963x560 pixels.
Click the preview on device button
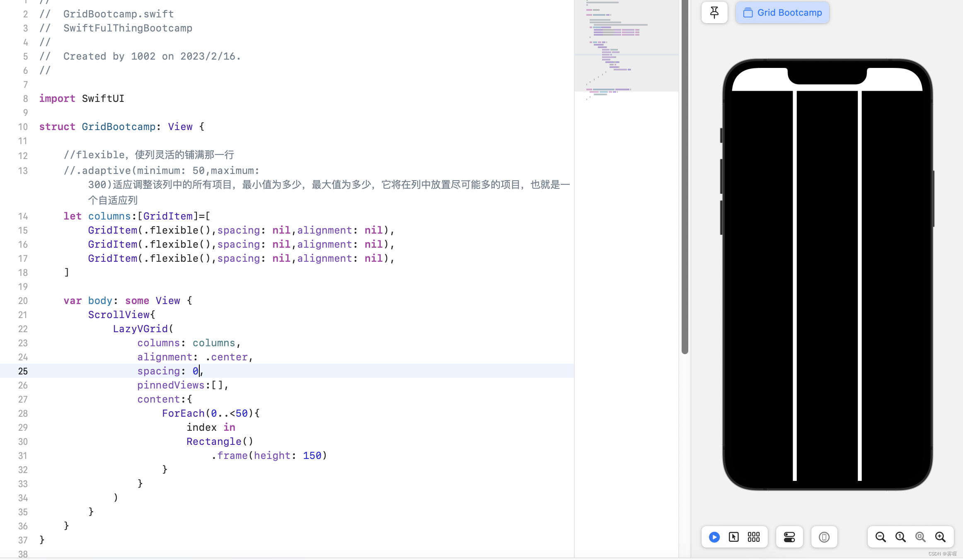click(x=824, y=537)
